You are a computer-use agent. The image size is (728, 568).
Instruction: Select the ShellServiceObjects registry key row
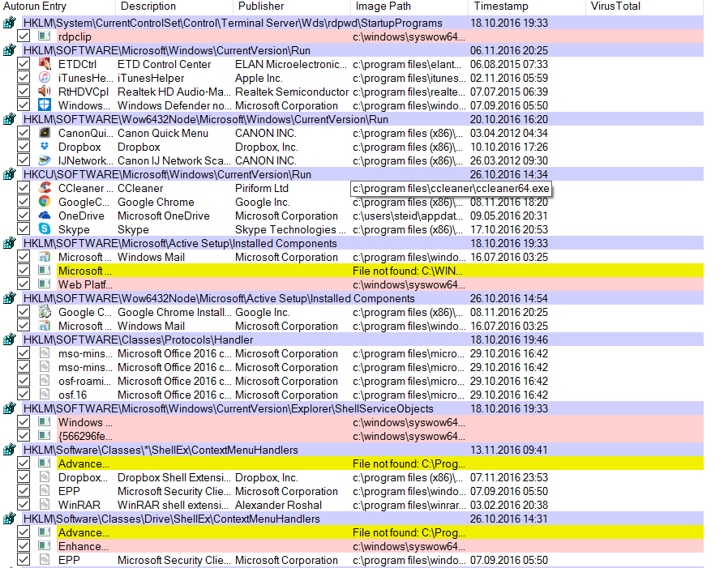click(362, 408)
